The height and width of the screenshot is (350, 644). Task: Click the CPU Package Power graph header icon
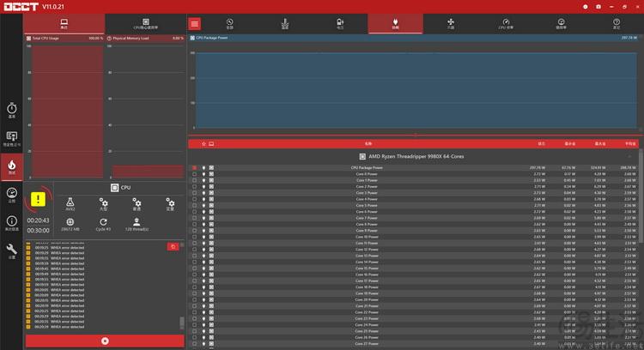click(192, 38)
